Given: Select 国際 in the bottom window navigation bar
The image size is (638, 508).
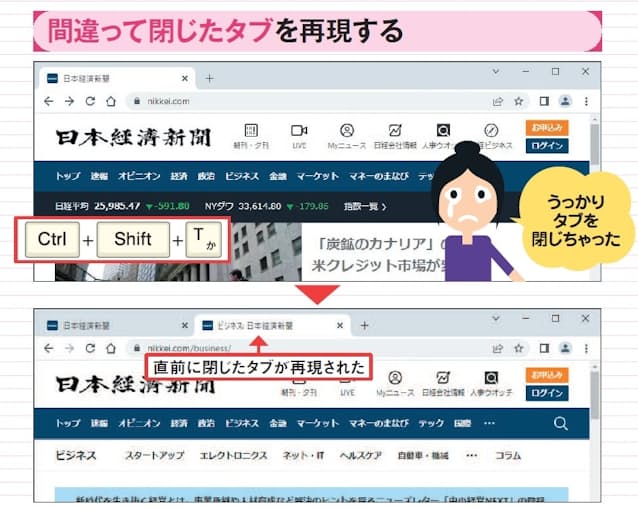Looking at the screenshot, I should (x=463, y=423).
